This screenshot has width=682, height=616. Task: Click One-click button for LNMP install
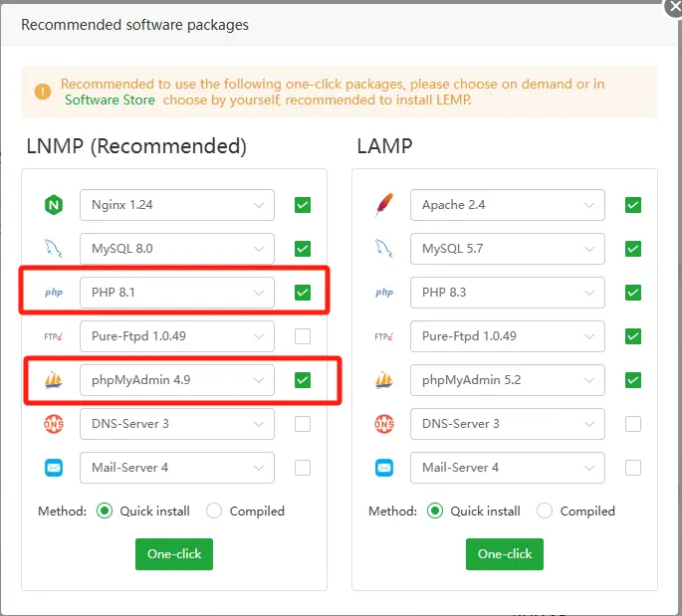click(174, 554)
